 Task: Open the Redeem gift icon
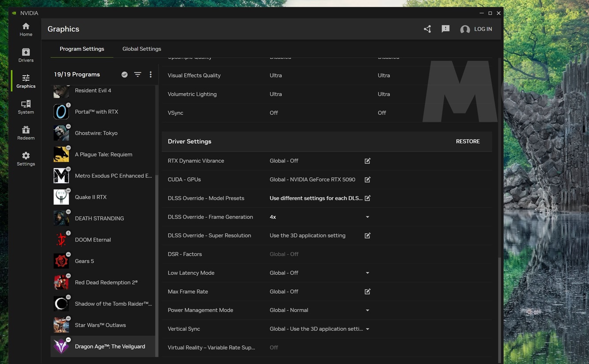[26, 133]
